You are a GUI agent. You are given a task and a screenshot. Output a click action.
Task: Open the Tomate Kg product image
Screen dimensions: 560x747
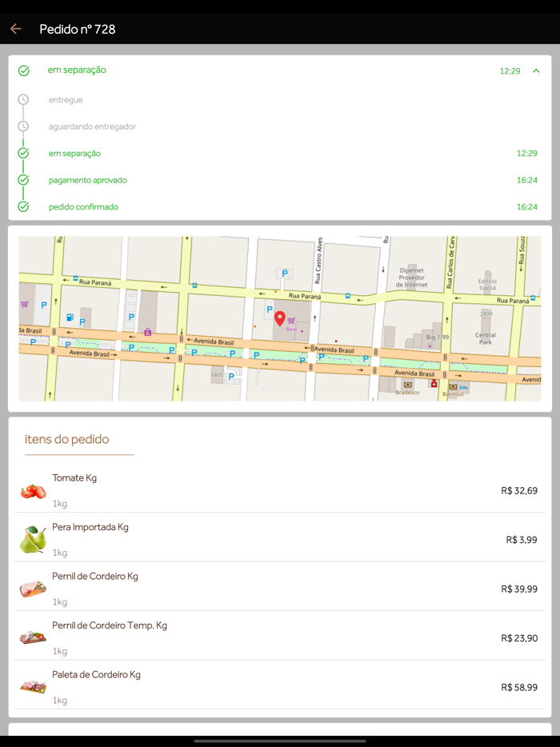pos(33,491)
